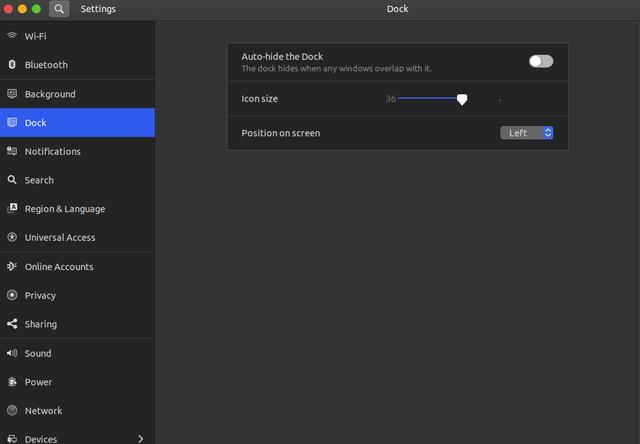640x444 pixels.
Task: Click the Network globe icon
Action: pyautogui.click(x=12, y=411)
